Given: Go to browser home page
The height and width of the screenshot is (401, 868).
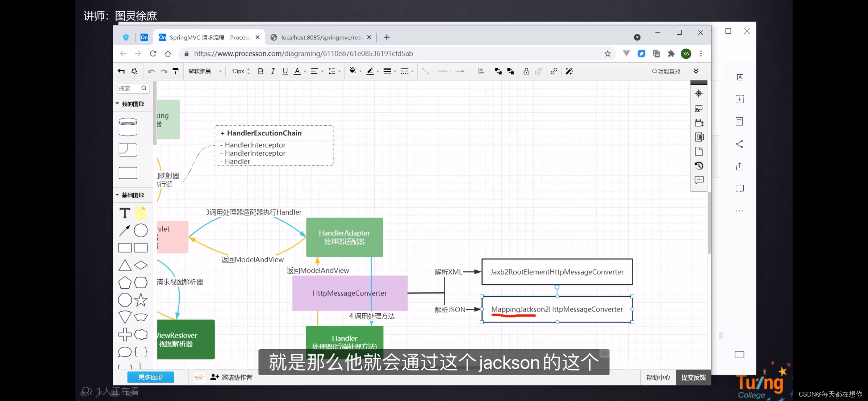Looking at the screenshot, I should [168, 53].
